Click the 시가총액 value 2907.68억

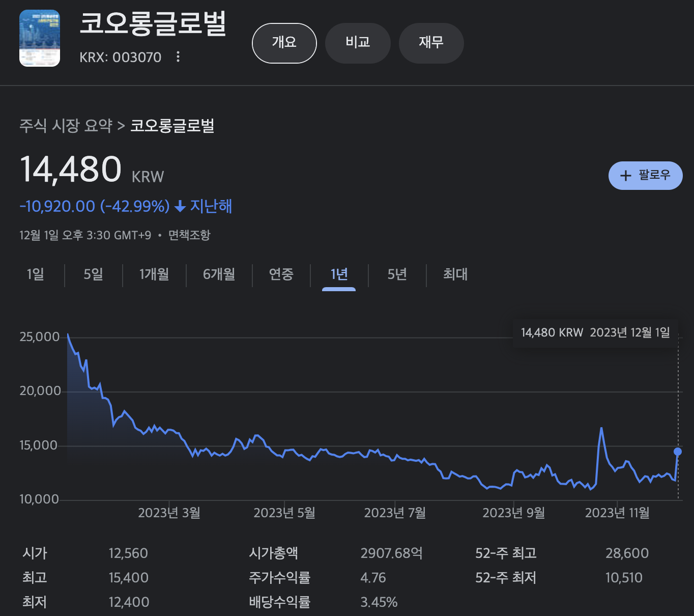pos(392,553)
